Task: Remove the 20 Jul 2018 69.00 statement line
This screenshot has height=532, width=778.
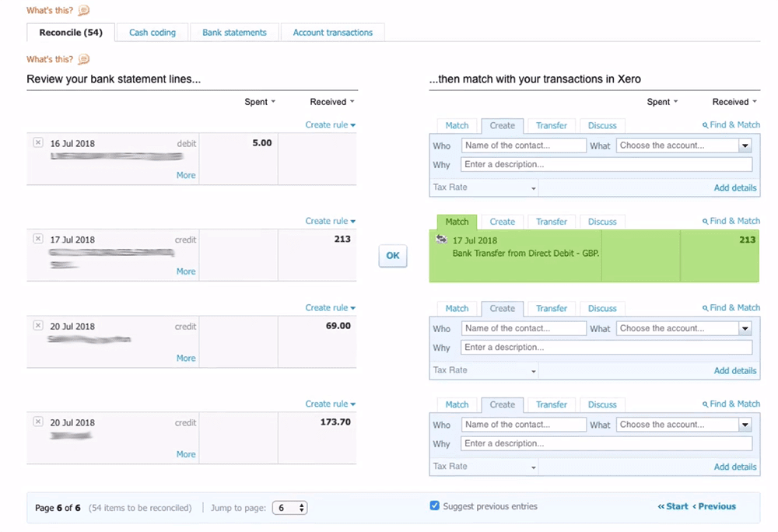Action: click(37, 325)
